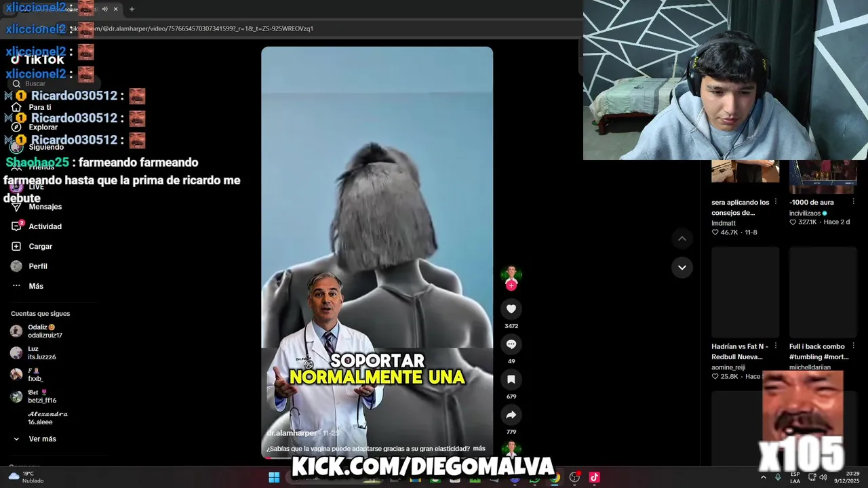Open video sera aplicando los consejos de
This screenshot has width=868, height=488.
[x=741, y=207]
